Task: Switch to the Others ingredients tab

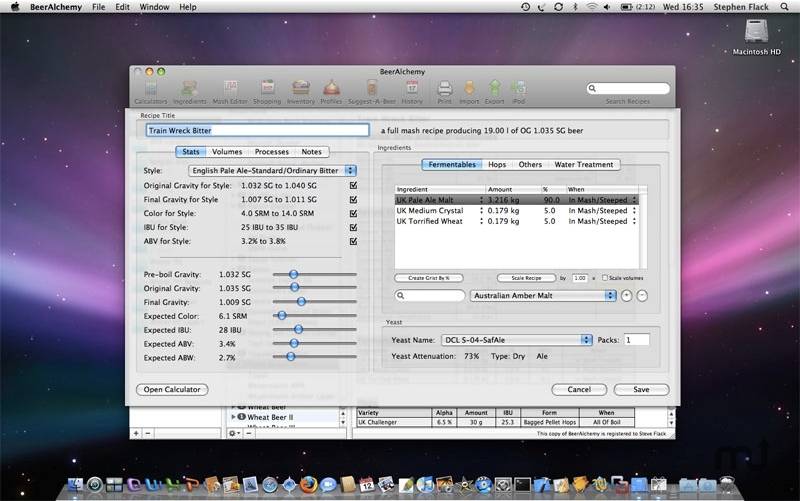Action: pos(530,164)
